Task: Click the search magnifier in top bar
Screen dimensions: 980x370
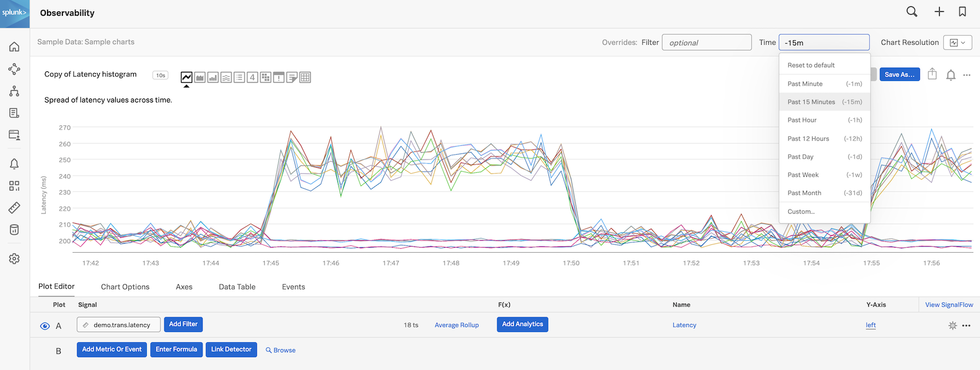Action: click(x=911, y=12)
